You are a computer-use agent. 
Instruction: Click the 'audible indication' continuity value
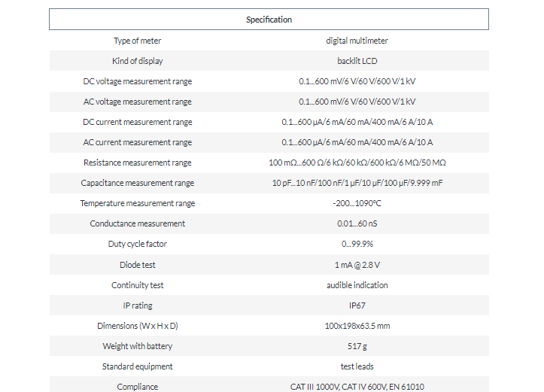point(357,285)
